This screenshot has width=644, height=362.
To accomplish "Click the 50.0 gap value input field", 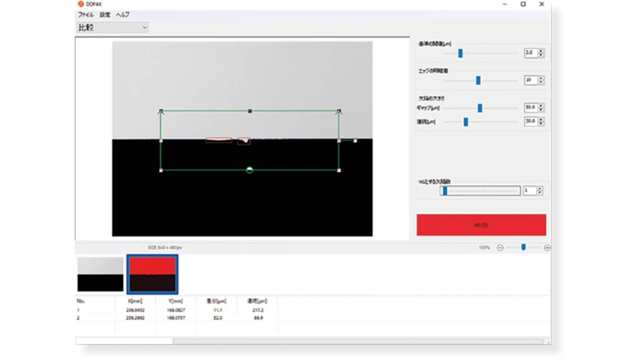I will pos(531,107).
